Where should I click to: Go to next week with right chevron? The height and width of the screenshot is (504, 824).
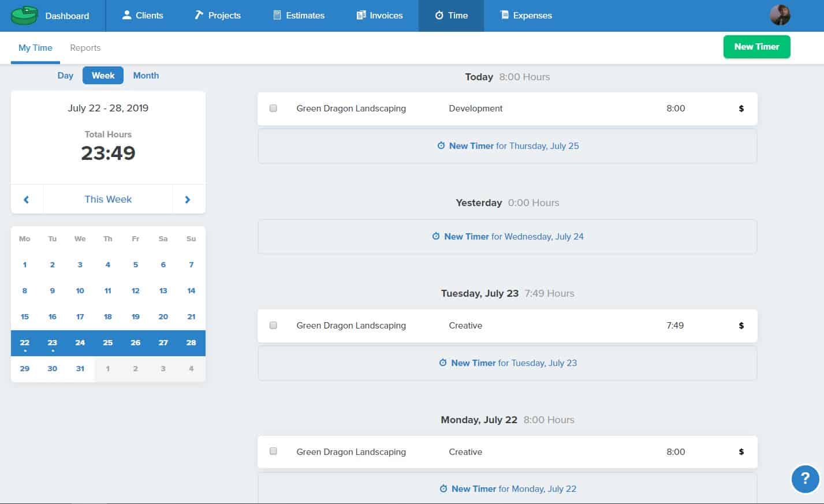[x=188, y=199]
